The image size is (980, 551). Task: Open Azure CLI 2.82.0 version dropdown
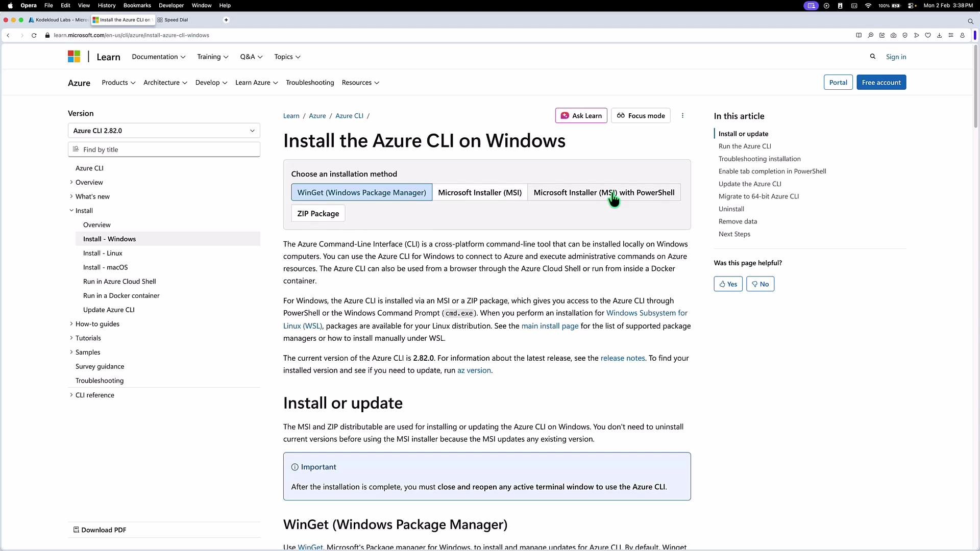pos(164,131)
